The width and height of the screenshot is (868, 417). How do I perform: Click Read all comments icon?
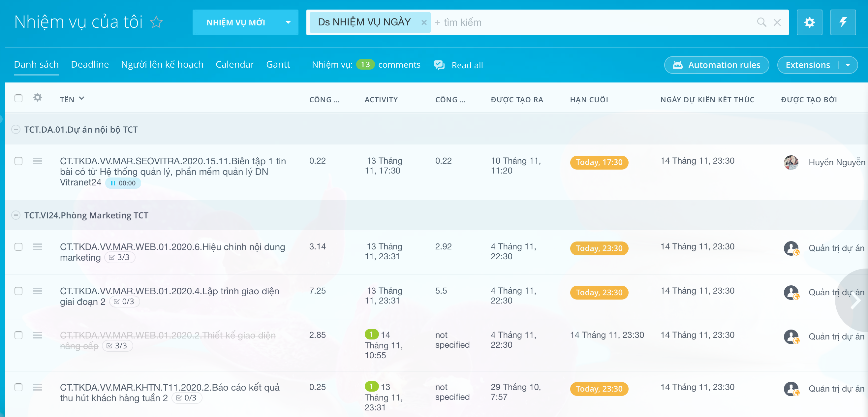(x=439, y=65)
